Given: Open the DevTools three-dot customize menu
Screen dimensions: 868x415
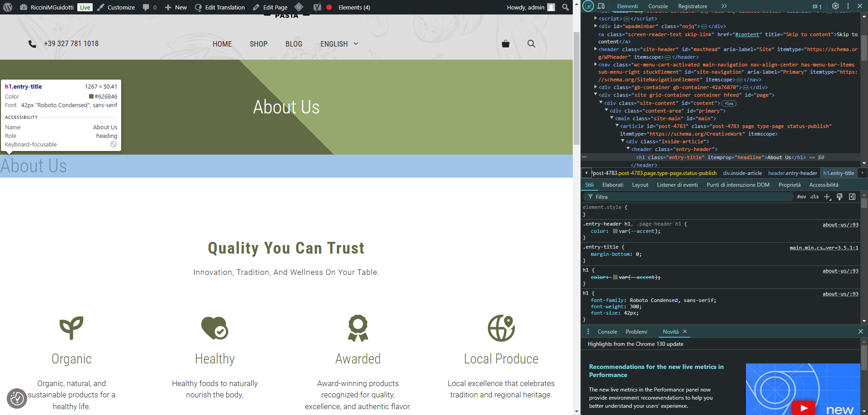Looking at the screenshot, I should (848, 6).
